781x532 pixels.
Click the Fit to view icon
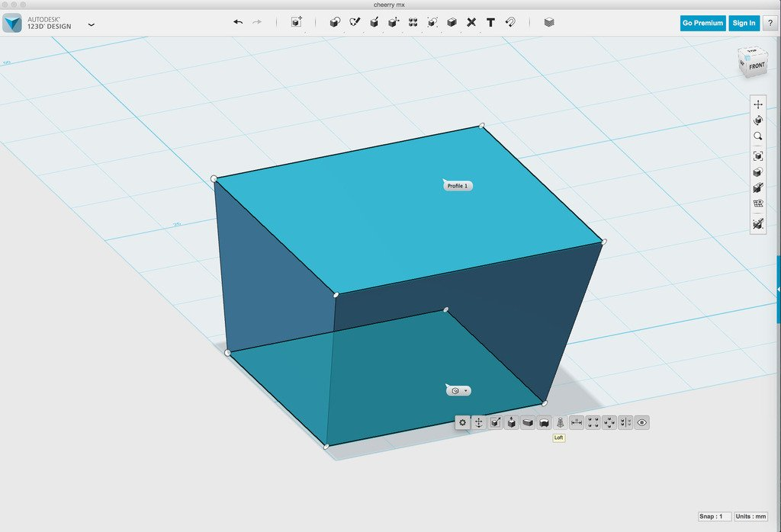tap(758, 156)
